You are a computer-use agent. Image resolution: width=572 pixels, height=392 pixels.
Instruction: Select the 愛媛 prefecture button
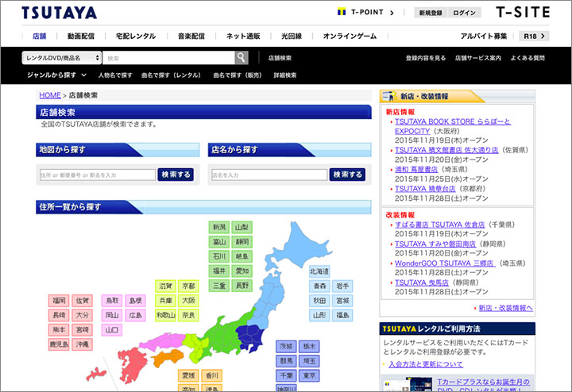coord(188,375)
